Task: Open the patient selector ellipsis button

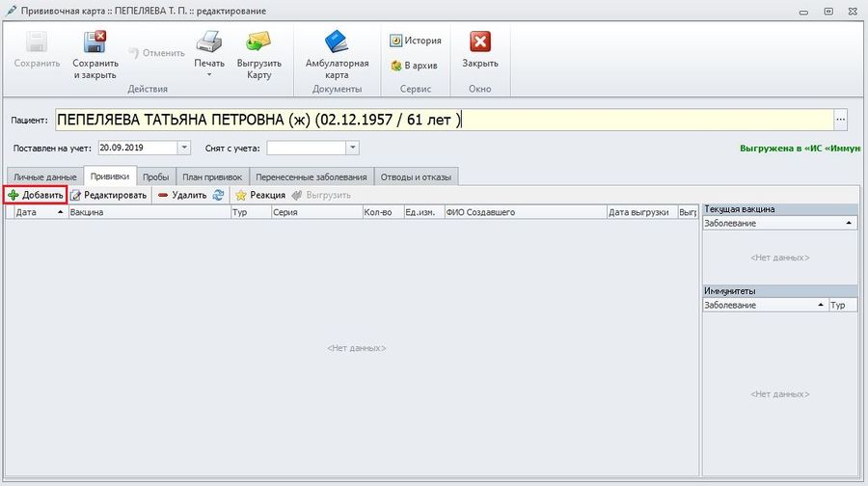Action: pyautogui.click(x=840, y=120)
